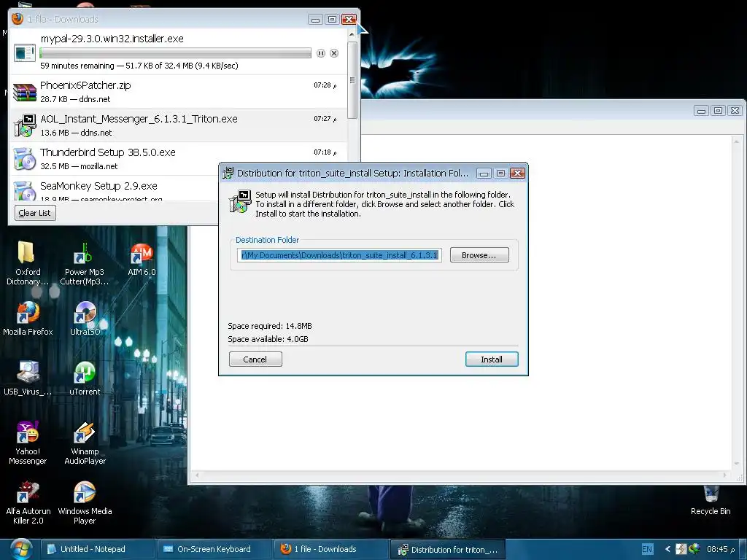The height and width of the screenshot is (560, 747).
Task: Select Phoenix6Patcher.zip WinRAR icon
Action: 25,93
